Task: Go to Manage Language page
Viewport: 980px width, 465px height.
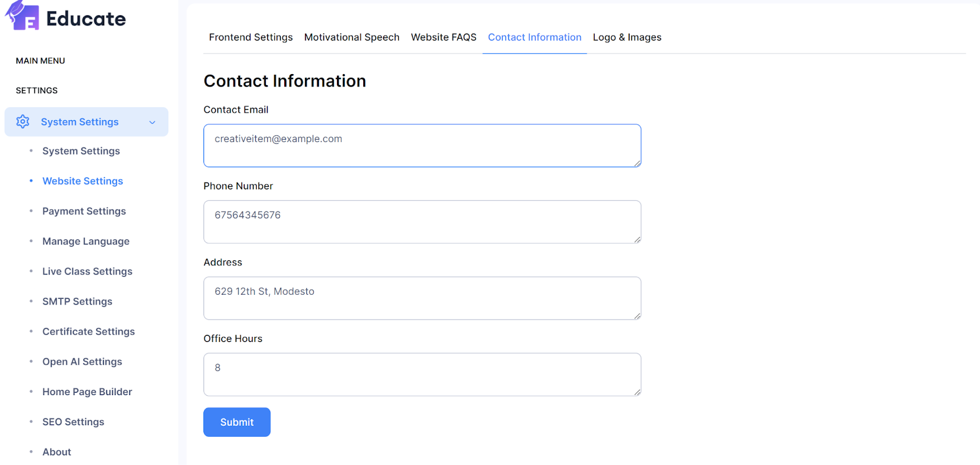Action: 86,241
